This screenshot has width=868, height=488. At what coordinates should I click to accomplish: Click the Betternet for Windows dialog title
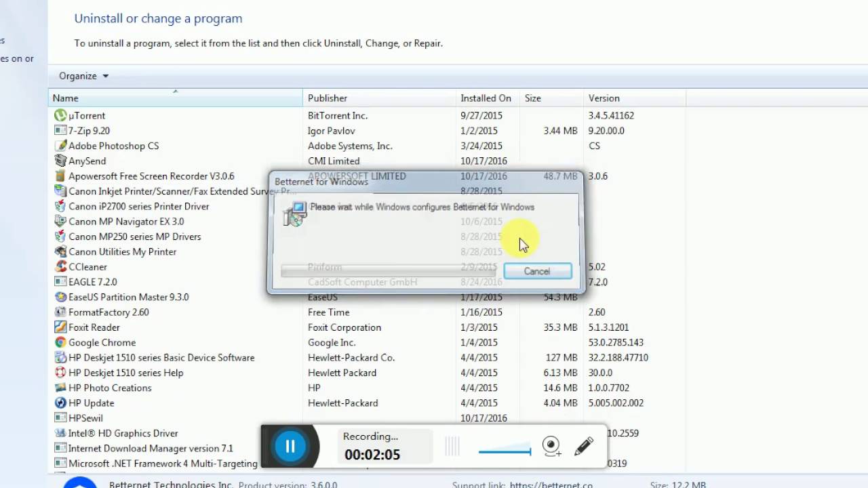321,182
